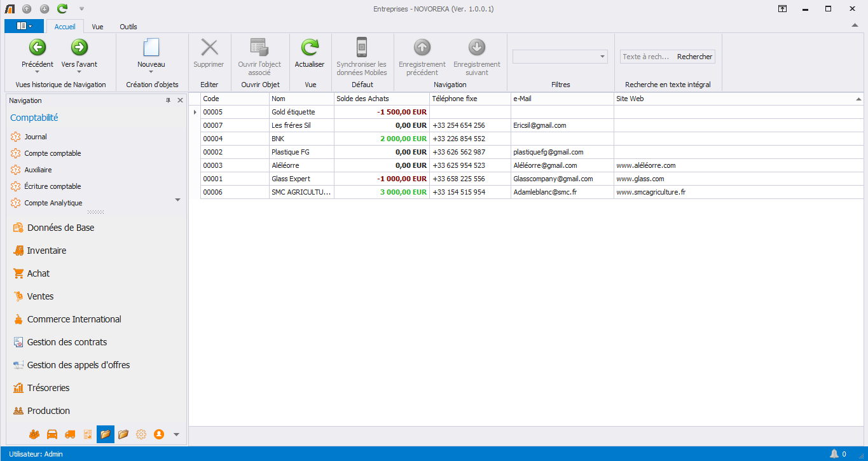Go to Enregistrement suivant
Viewport: 868px width, 461px height.
[477, 57]
